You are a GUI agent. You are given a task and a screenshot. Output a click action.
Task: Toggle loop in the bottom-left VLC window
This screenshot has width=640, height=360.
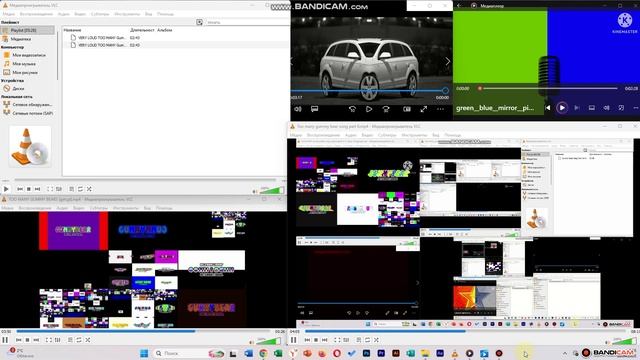point(79,340)
